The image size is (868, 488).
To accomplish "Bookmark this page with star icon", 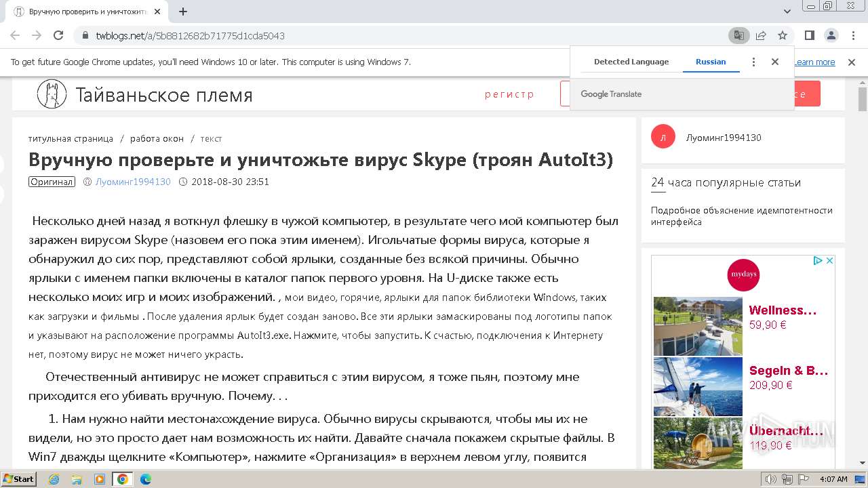I will coord(783,35).
